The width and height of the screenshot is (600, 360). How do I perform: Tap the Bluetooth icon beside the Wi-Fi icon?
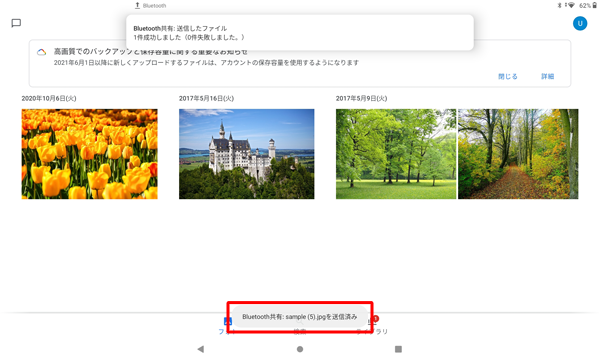point(559,5)
